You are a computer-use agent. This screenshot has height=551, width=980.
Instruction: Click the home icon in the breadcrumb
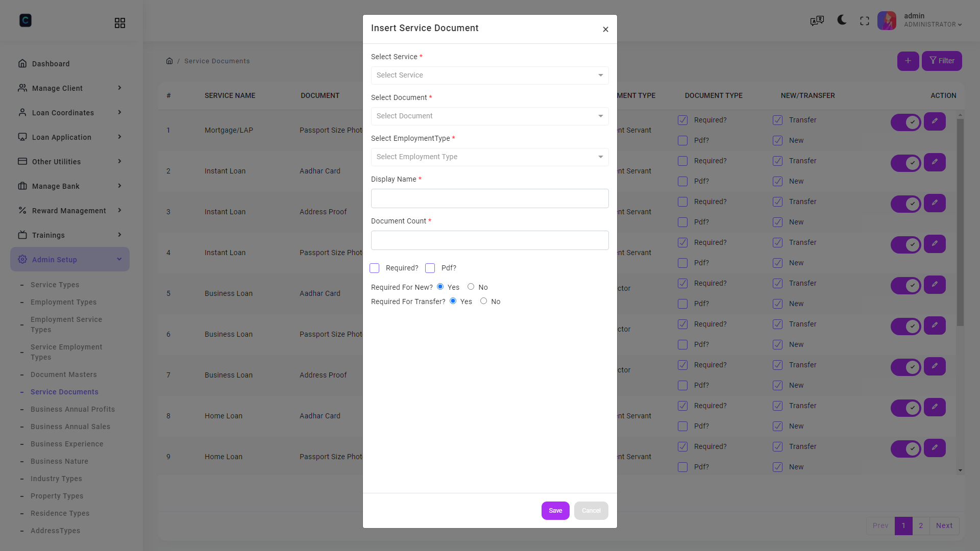(x=169, y=61)
